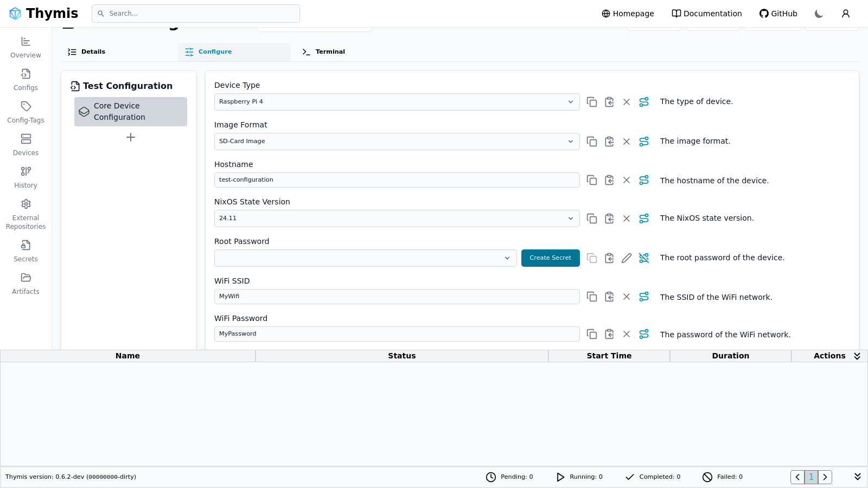Select Core Device Configuration module

[x=131, y=112]
